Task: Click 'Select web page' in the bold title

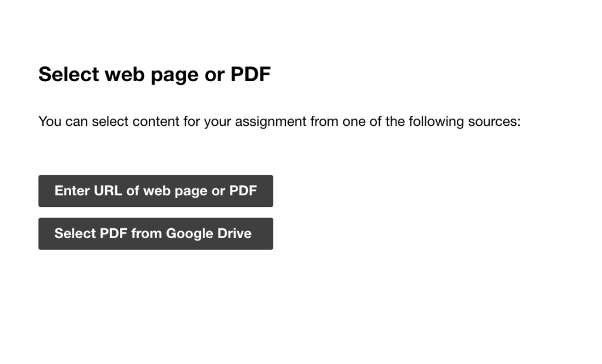Action: click(x=119, y=75)
